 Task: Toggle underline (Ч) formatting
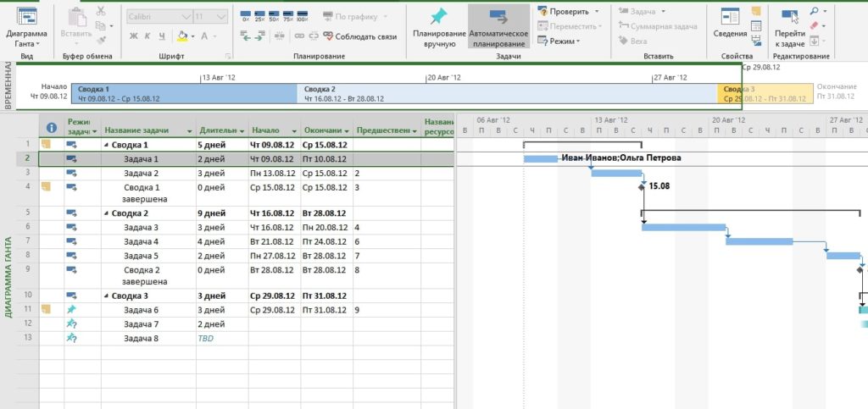pyautogui.click(x=162, y=36)
